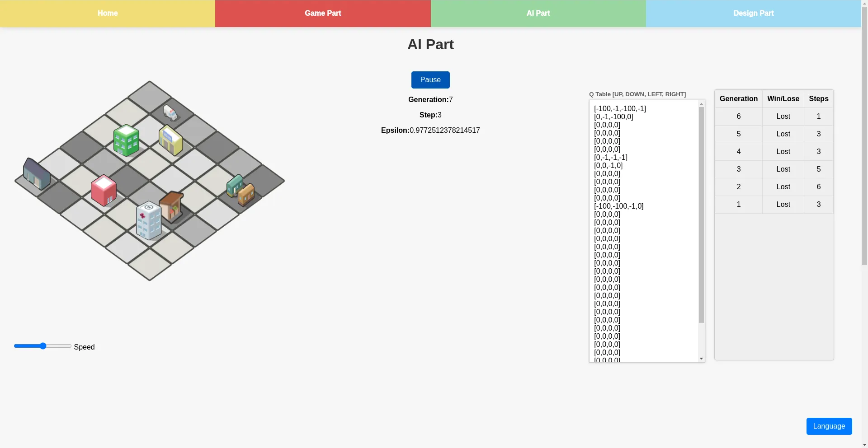Screen dimensions: 868x448
Task: Open the Home tab
Action: pyautogui.click(x=108, y=14)
